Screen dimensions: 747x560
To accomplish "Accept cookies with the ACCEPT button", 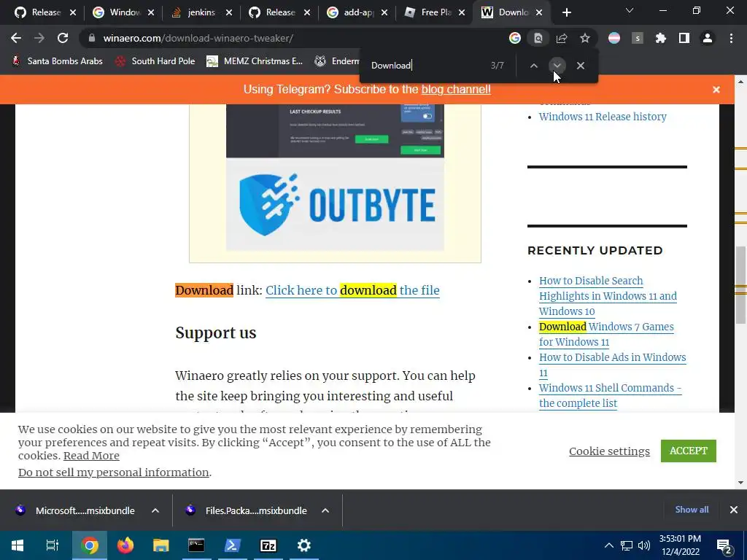I will click(689, 451).
